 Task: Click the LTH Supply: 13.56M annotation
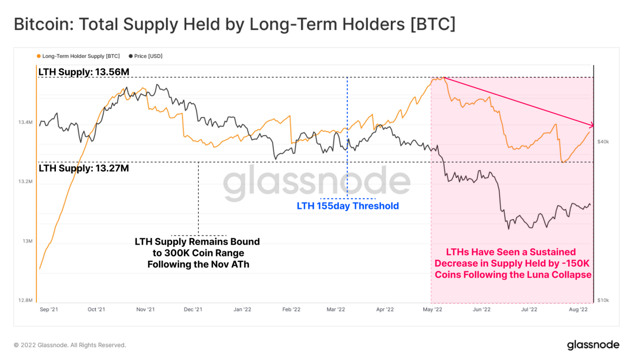[84, 72]
